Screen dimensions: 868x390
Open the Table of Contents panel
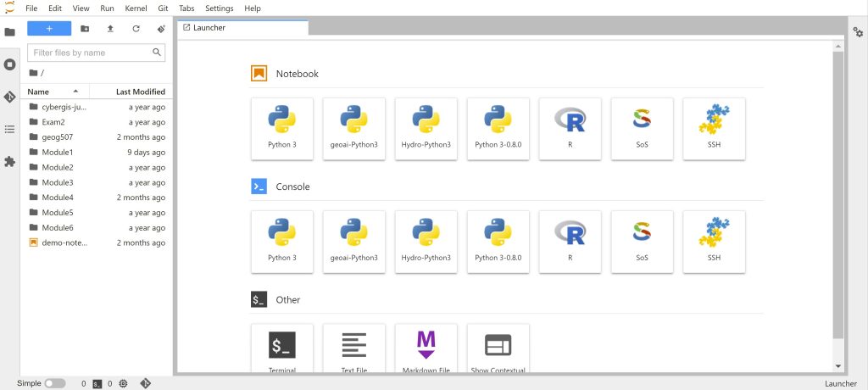coord(10,129)
